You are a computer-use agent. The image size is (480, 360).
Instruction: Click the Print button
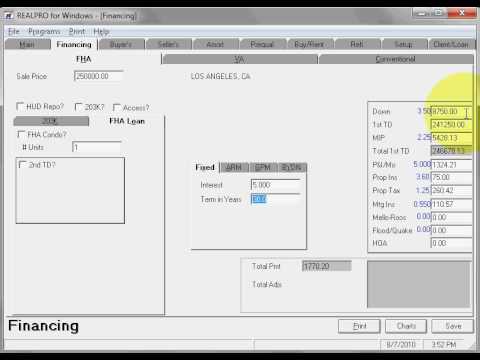click(359, 326)
